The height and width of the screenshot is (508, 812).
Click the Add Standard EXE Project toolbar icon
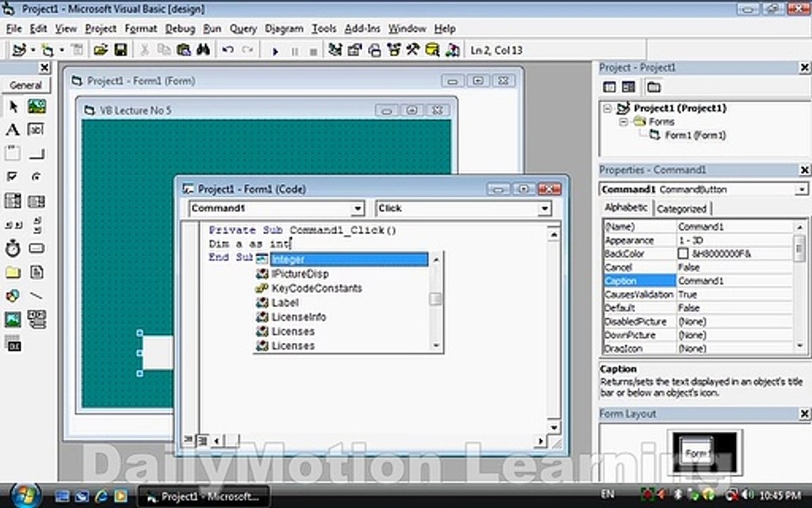[18, 50]
